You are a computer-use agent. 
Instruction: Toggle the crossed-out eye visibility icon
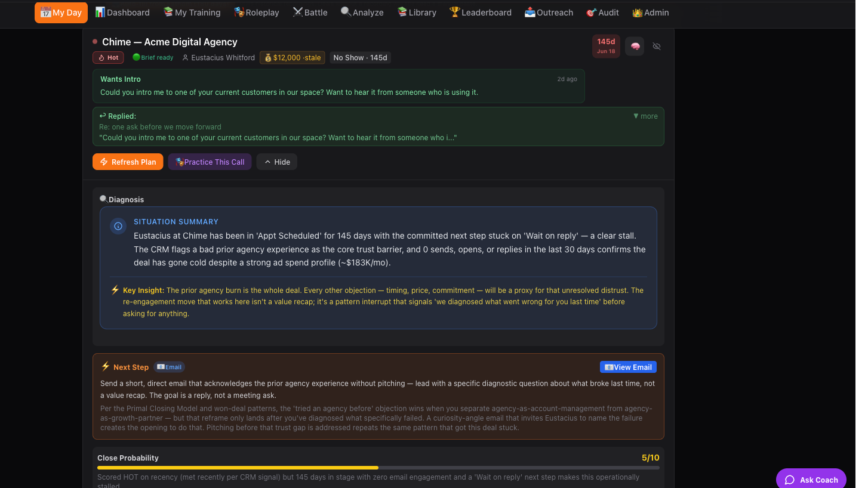coord(657,47)
